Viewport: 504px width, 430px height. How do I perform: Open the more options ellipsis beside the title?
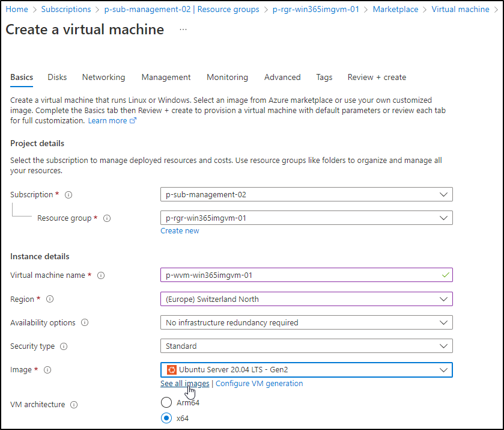pos(183,29)
